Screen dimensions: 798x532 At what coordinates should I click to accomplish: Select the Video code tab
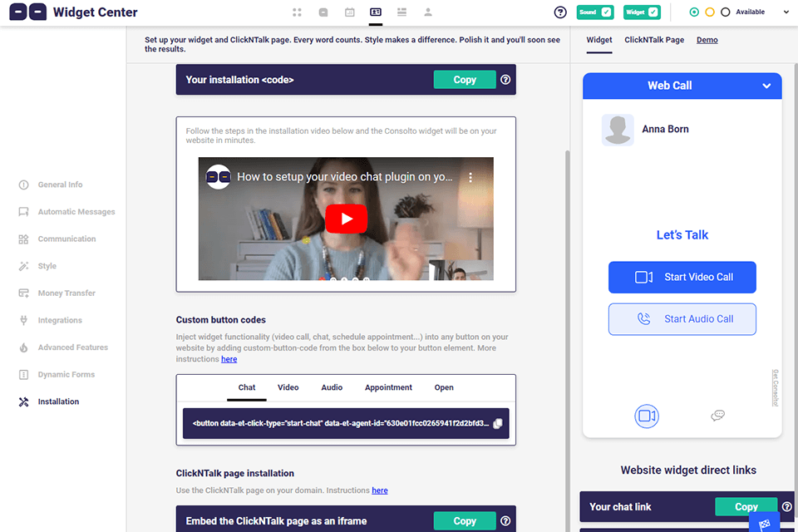tap(288, 387)
